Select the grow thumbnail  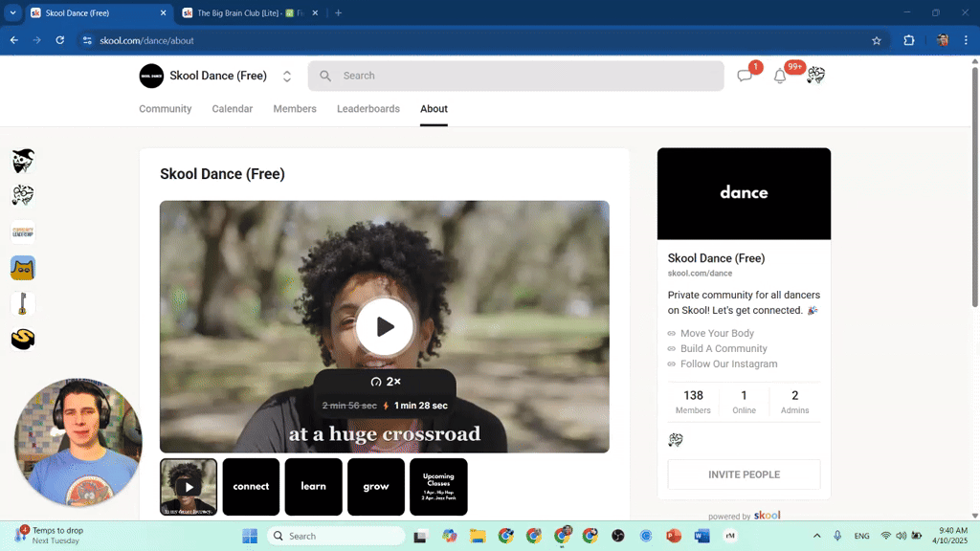[375, 487]
